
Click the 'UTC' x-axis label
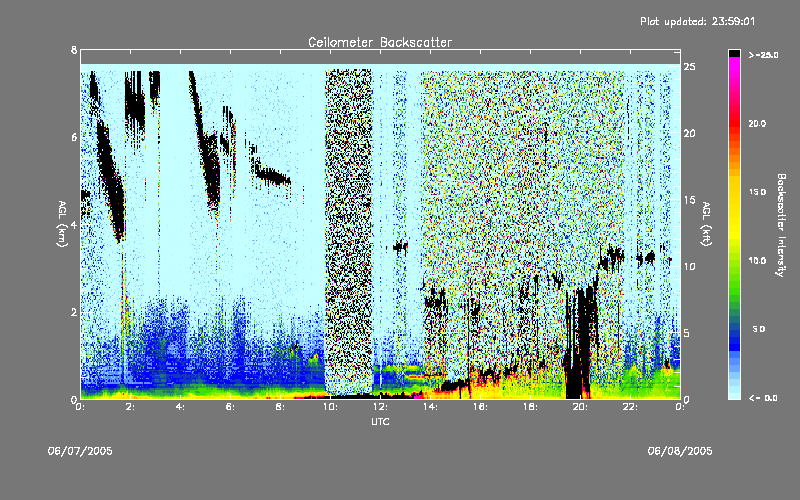coord(380,421)
